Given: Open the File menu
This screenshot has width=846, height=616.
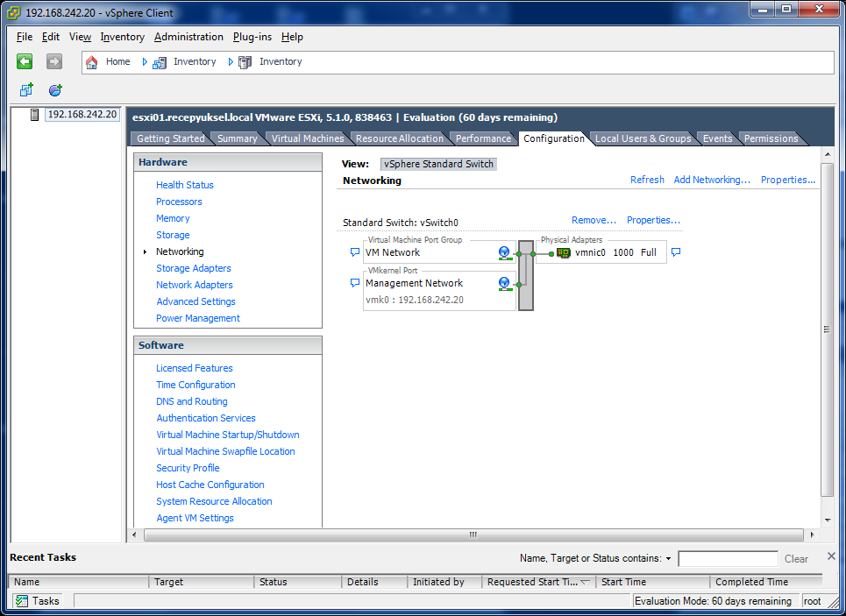Looking at the screenshot, I should 25,37.
